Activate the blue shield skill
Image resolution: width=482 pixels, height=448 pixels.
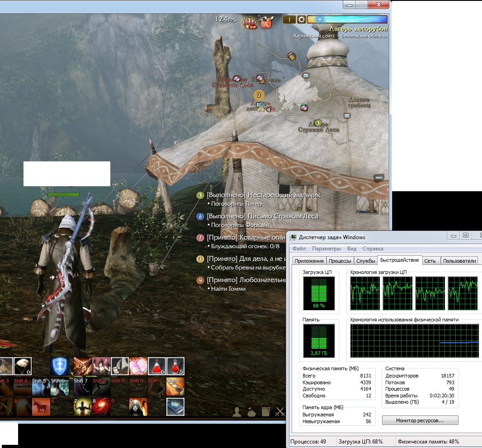(60, 366)
